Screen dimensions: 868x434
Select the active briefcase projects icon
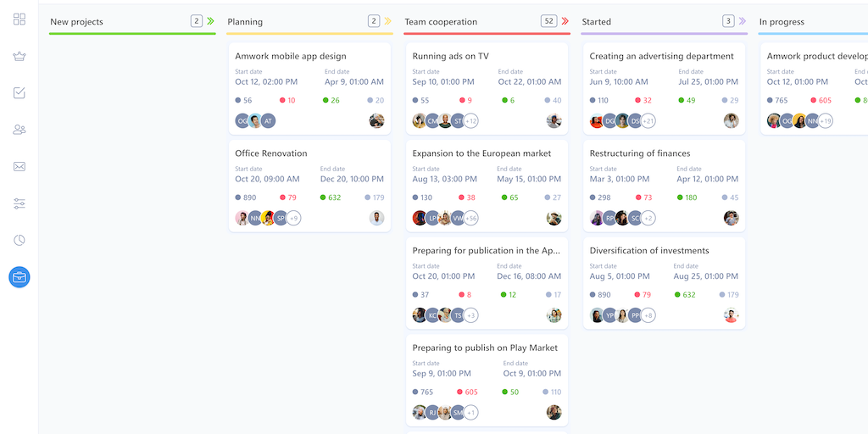19,276
